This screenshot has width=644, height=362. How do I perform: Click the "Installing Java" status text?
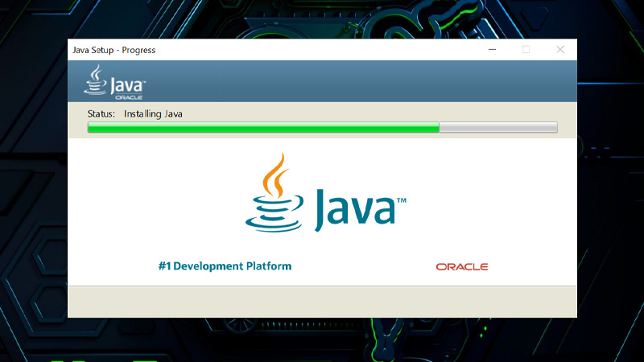(x=153, y=113)
